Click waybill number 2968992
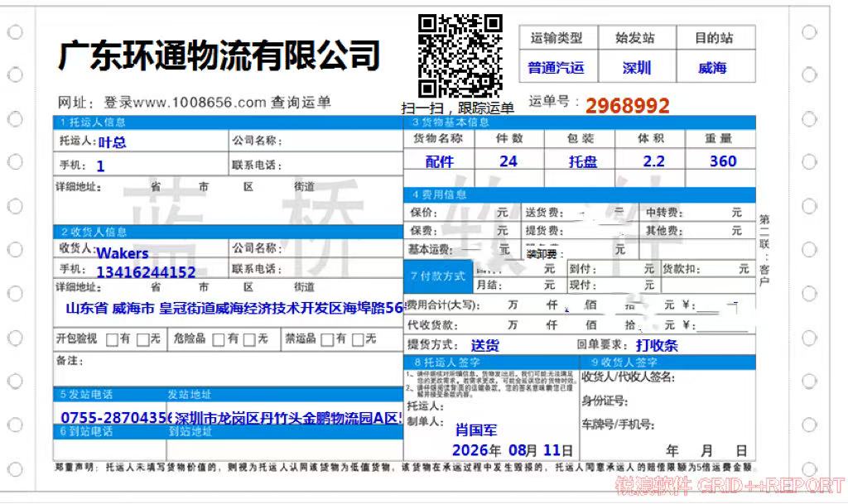Viewport: 848px width, 504px height. [628, 106]
